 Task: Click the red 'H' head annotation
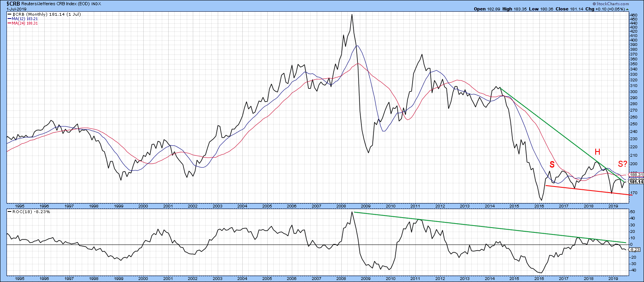(x=597, y=152)
